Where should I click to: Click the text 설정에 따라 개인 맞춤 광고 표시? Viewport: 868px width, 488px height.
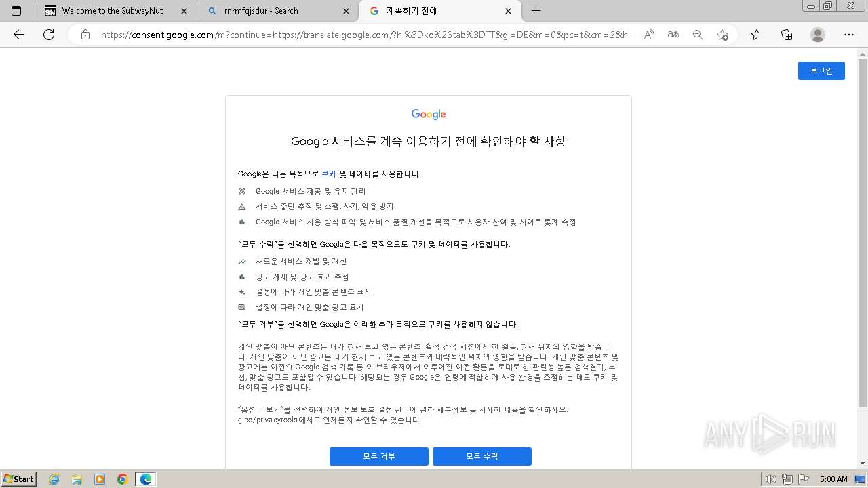click(x=309, y=308)
